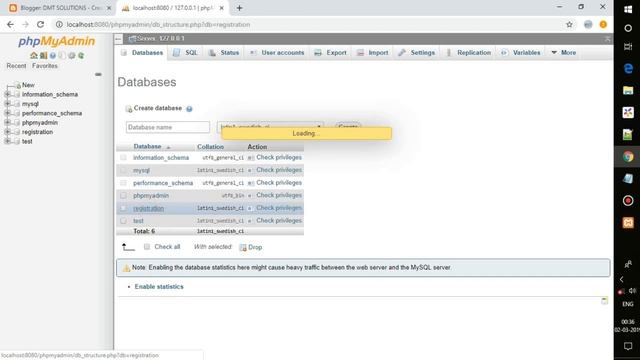
Task: Click the Windows Start button
Action: 628,9
